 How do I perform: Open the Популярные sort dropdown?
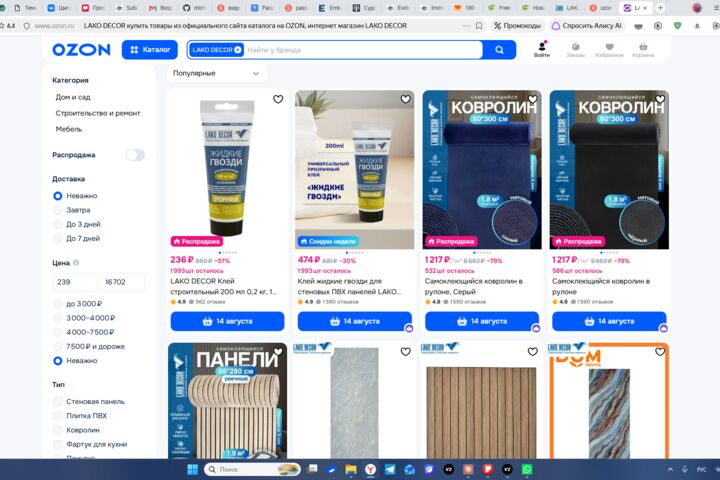click(217, 73)
